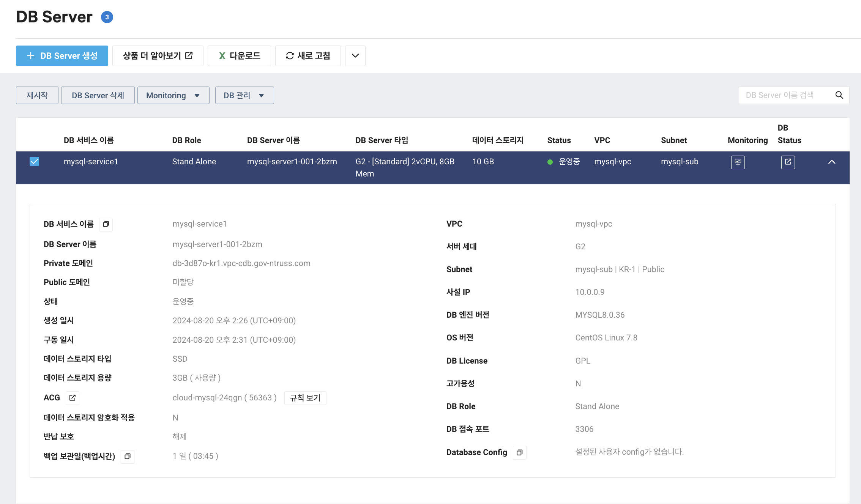The height and width of the screenshot is (504, 861).
Task: Click the DB Server 삭제 button
Action: click(x=98, y=95)
